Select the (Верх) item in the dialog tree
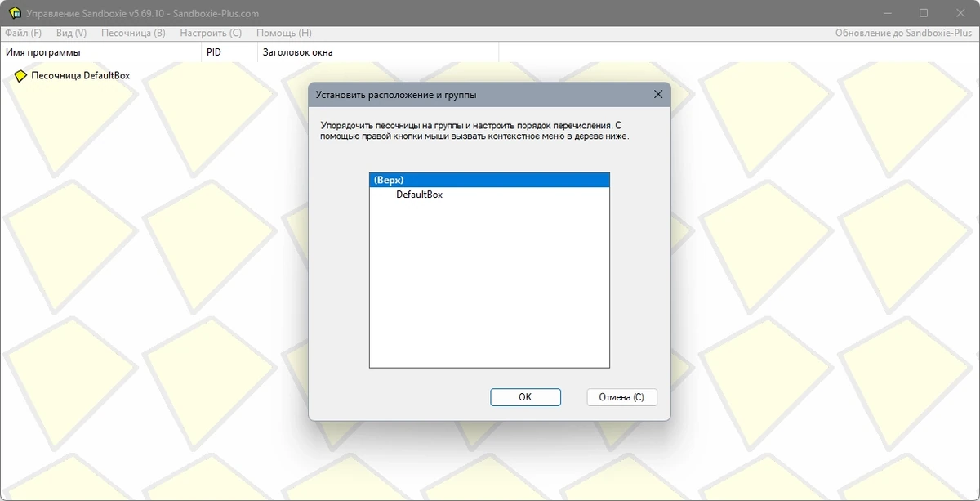Screen dimensions: 980x501 coord(489,180)
